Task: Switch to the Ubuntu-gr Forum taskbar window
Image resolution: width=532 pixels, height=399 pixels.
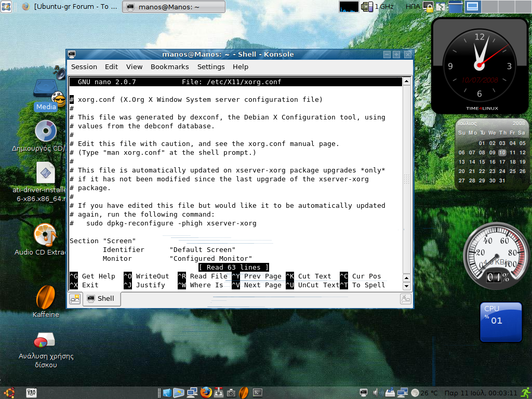Action: [70, 7]
